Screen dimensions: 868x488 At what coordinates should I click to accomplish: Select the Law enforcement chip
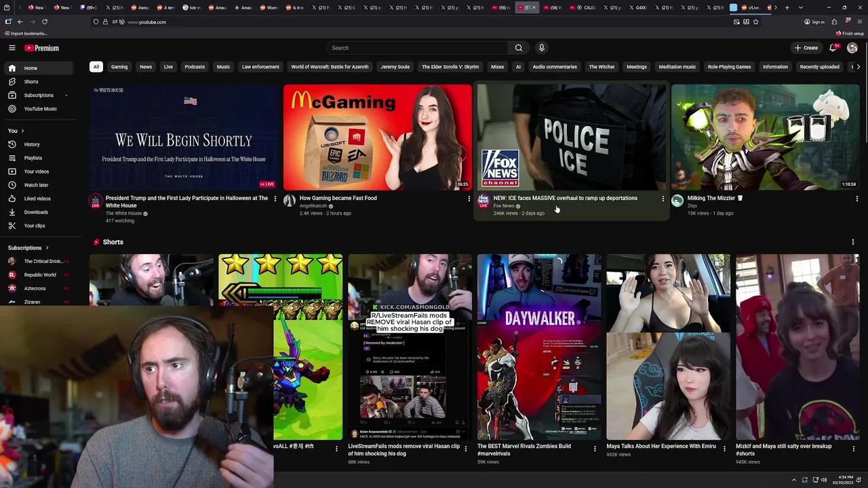click(260, 67)
